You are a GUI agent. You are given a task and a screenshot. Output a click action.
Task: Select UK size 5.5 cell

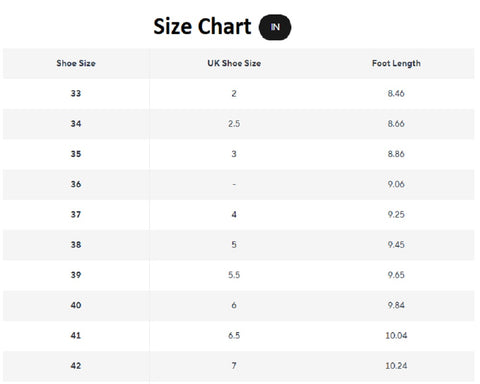(x=234, y=275)
